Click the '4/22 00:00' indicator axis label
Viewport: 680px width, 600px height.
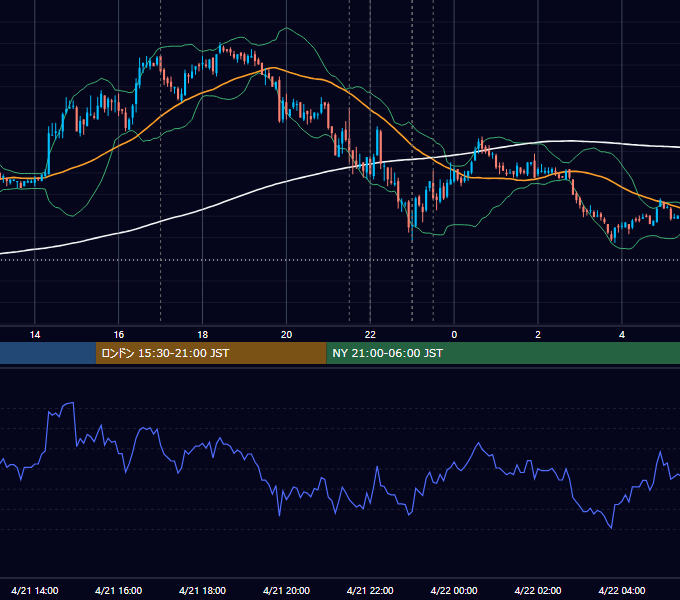click(x=454, y=590)
